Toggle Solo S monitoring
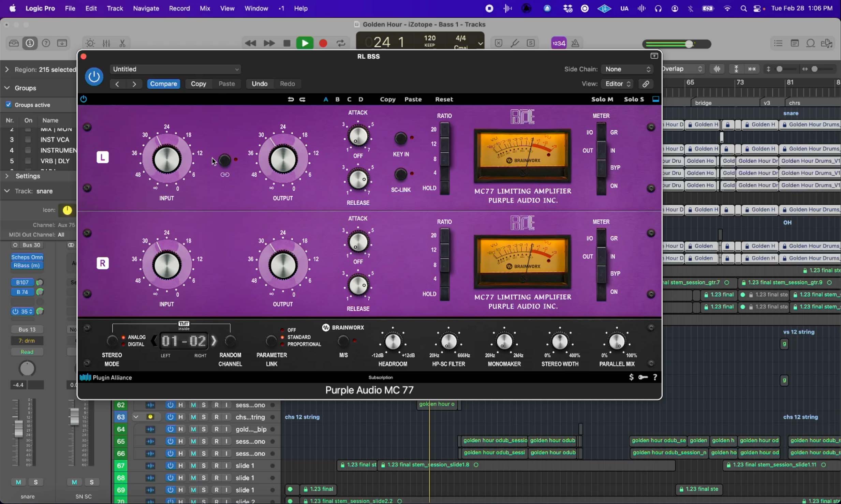Viewport: 841px width, 504px height. pos(634,99)
